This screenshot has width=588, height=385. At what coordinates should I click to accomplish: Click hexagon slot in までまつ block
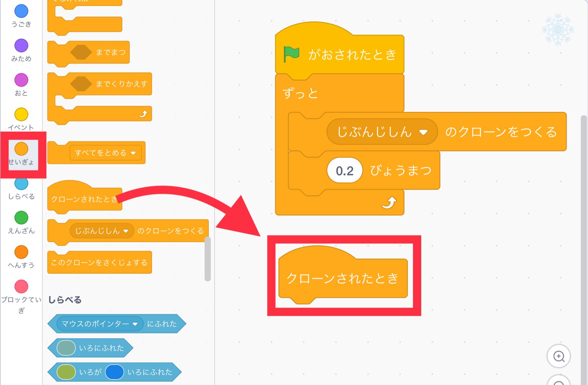coord(81,52)
